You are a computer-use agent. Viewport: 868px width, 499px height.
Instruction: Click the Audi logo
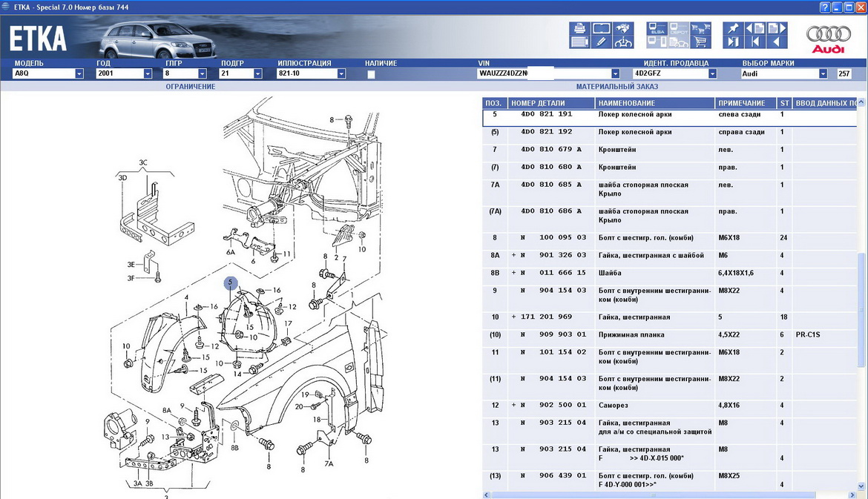[x=827, y=39]
